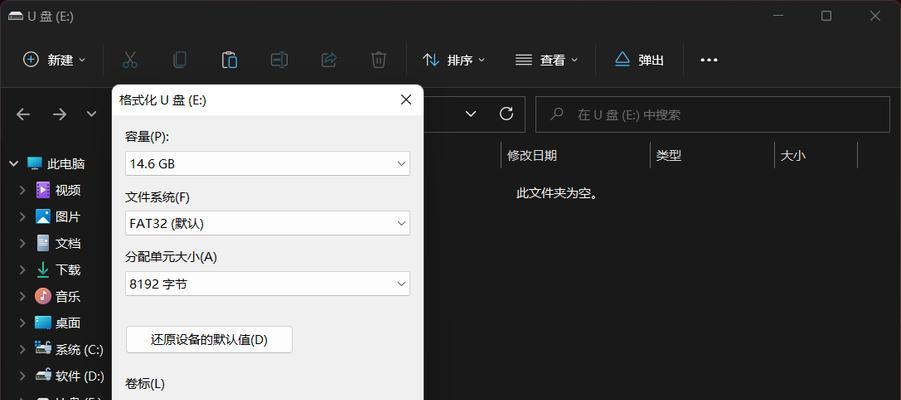This screenshot has width=901, height=400.
Task: Expand the 下载 folder chevron
Action: pyautogui.click(x=22, y=270)
